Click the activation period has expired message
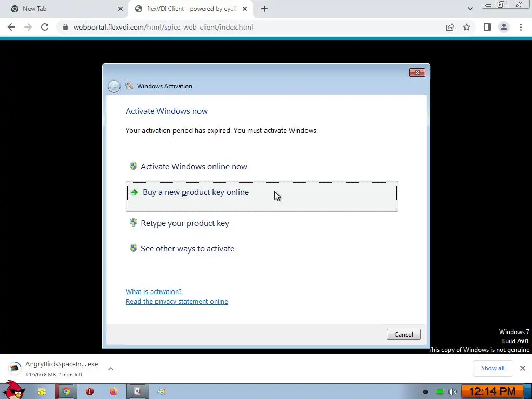 tap(221, 130)
